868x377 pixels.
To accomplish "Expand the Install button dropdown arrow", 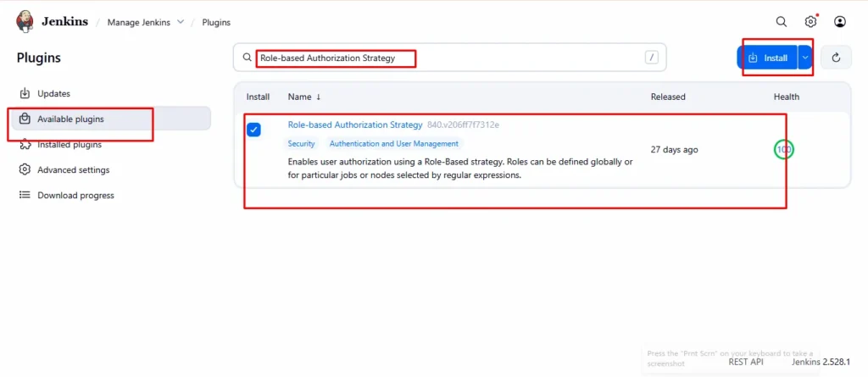I will click(805, 58).
